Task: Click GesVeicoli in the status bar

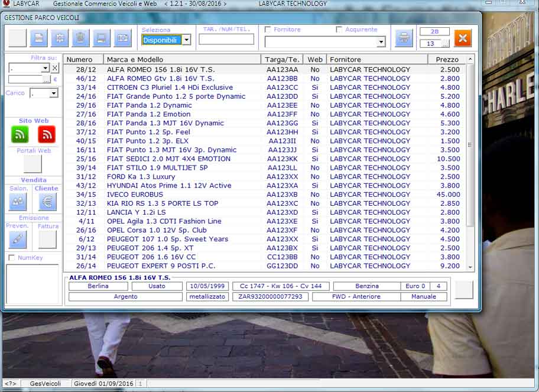Action: click(x=46, y=383)
